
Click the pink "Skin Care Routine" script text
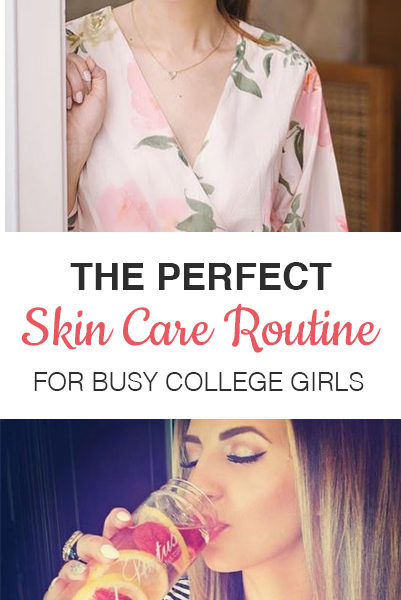[200, 329]
